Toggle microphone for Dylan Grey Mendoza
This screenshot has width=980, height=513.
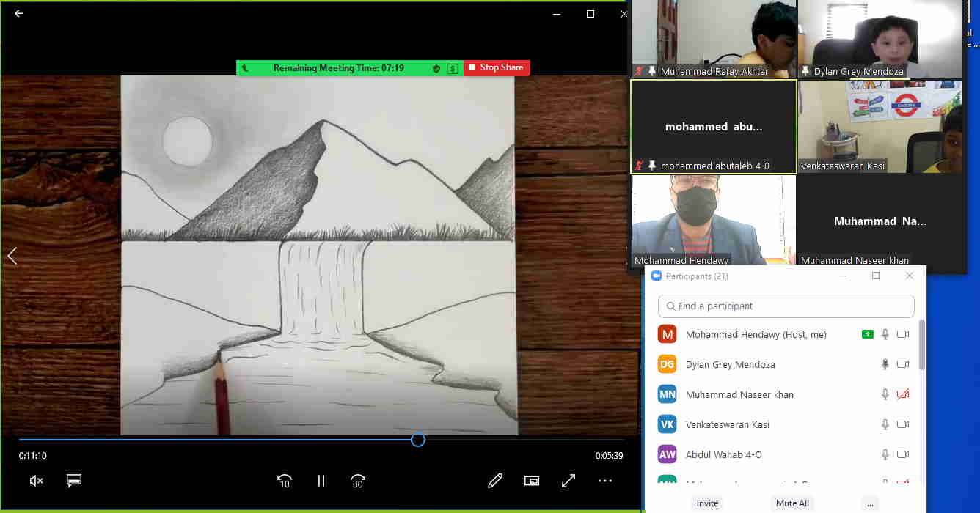885,364
